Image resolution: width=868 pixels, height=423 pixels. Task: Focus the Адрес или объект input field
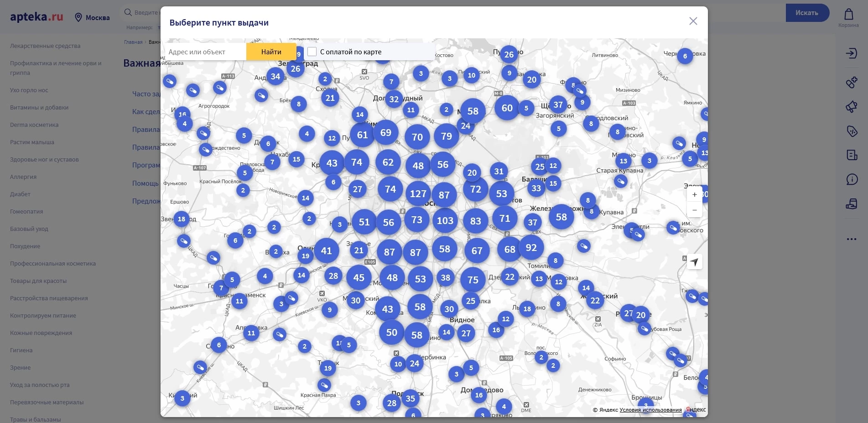coord(205,52)
